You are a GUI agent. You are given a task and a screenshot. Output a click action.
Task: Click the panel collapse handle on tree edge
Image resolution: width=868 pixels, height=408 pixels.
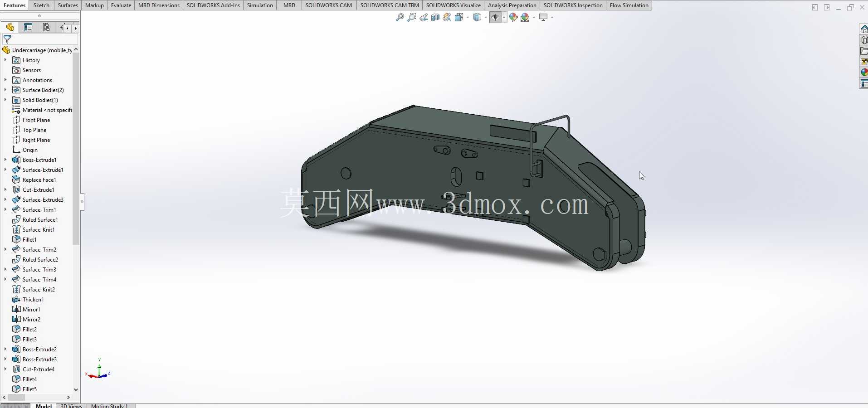pyautogui.click(x=82, y=201)
